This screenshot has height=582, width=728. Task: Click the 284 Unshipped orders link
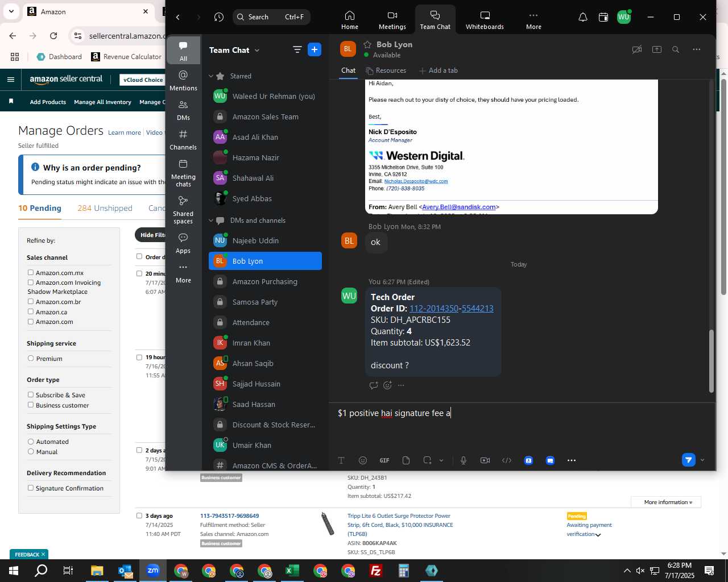pos(105,208)
